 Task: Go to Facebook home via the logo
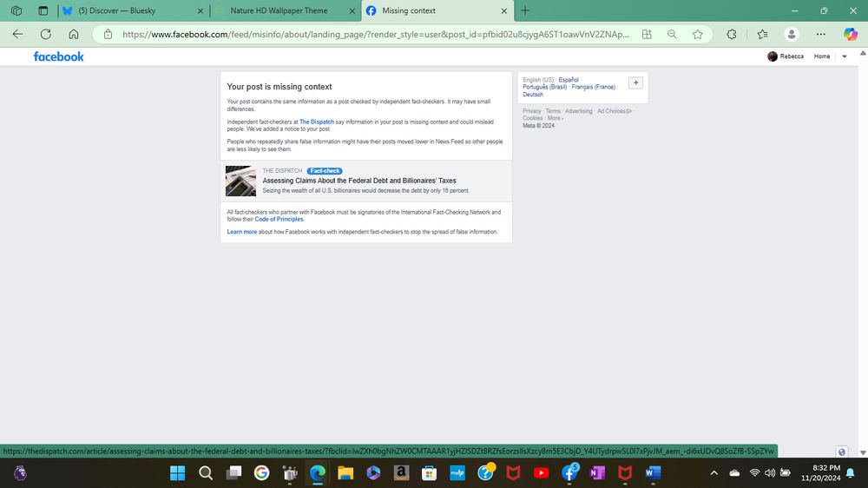pyautogui.click(x=59, y=56)
